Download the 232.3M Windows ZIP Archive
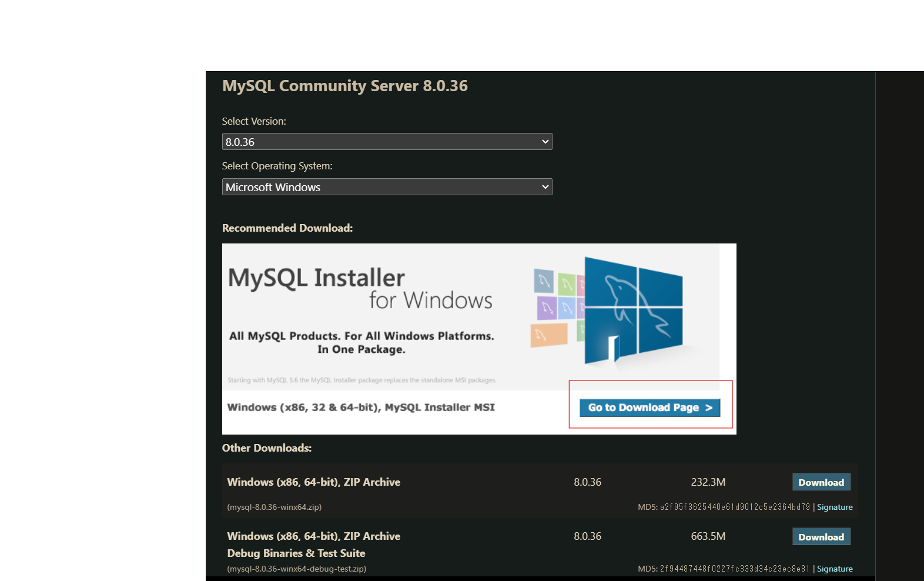The height and width of the screenshot is (581, 924). tap(821, 482)
